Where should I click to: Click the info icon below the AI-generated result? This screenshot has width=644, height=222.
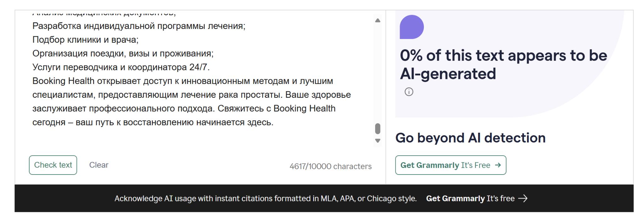pyautogui.click(x=409, y=92)
